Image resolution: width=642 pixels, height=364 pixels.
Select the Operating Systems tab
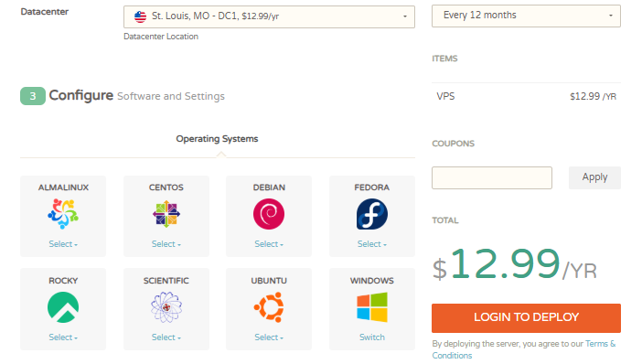217,139
